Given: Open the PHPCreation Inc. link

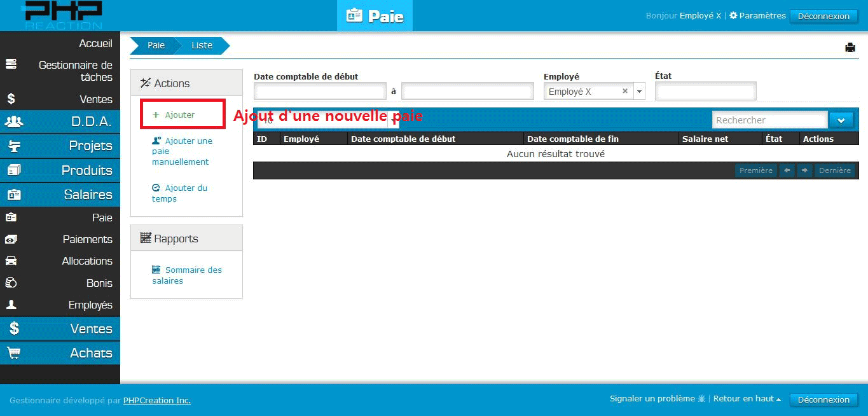Looking at the screenshot, I should click(x=156, y=401).
